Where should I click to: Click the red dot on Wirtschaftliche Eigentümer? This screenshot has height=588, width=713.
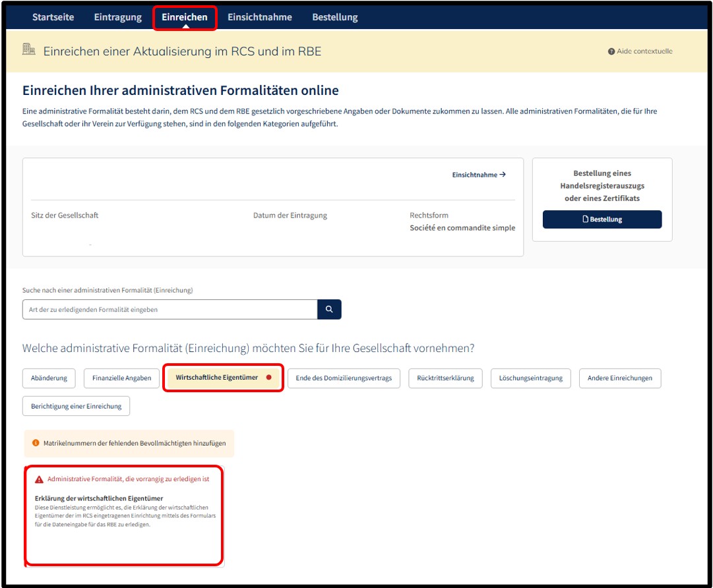click(x=268, y=377)
